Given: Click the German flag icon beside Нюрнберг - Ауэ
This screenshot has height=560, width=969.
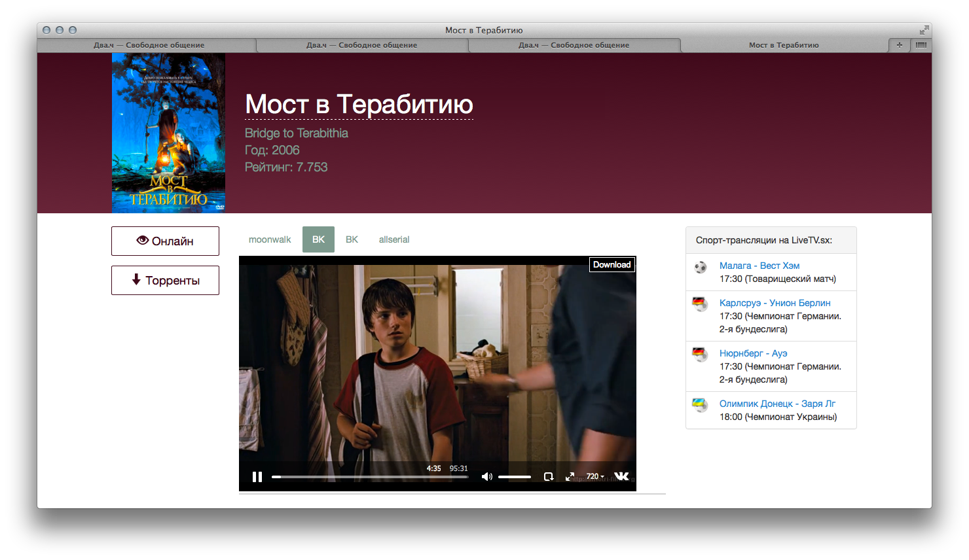Looking at the screenshot, I should coord(700,355).
